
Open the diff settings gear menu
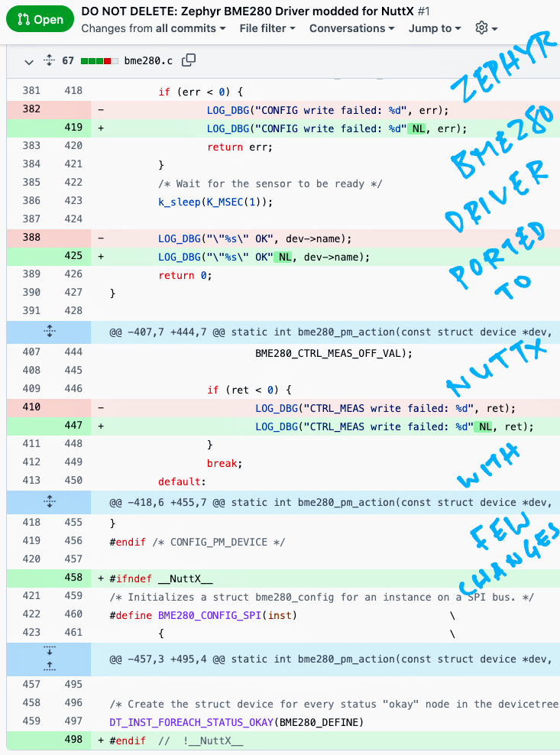pos(486,28)
